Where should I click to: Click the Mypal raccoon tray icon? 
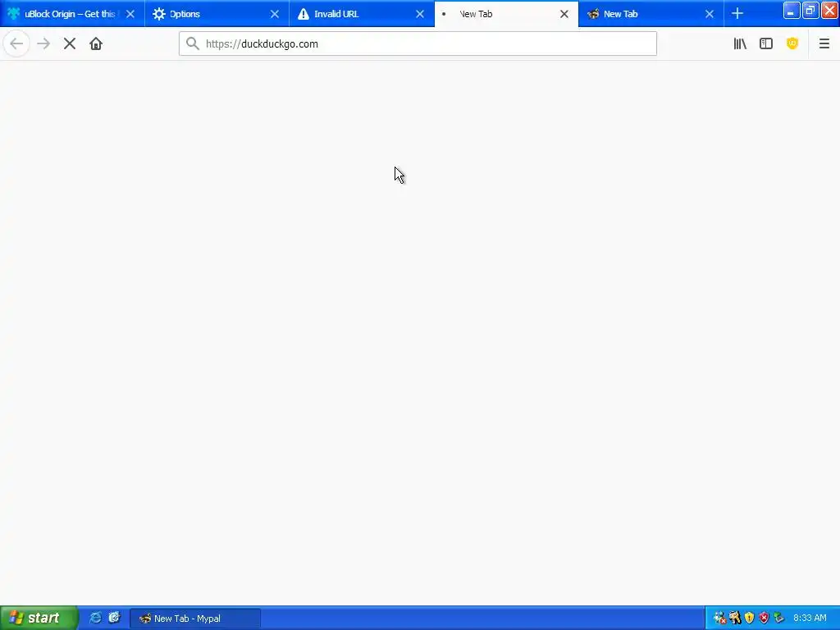(734, 619)
